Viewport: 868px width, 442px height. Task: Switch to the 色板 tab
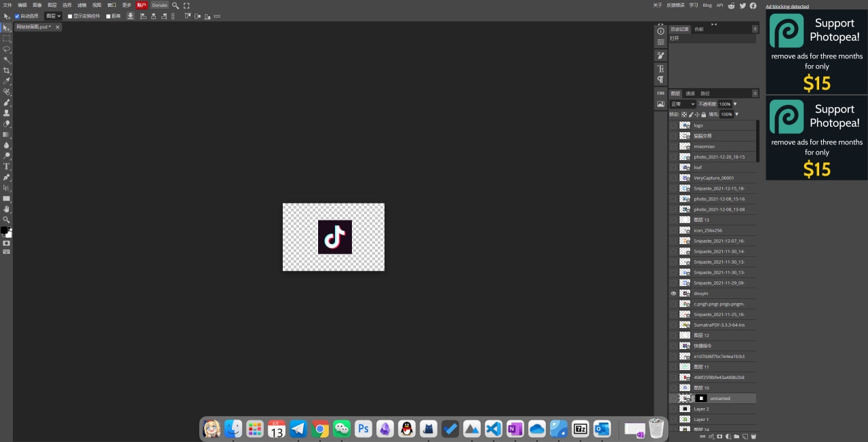(699, 29)
